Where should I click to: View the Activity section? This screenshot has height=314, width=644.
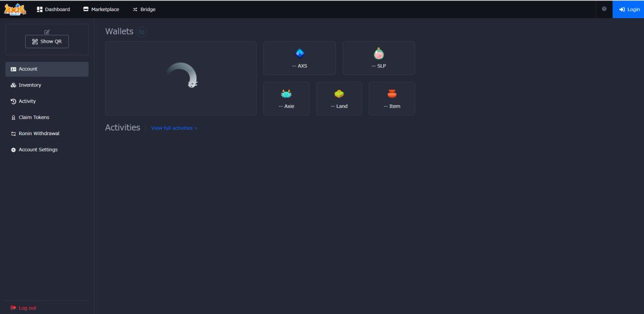pos(47,101)
